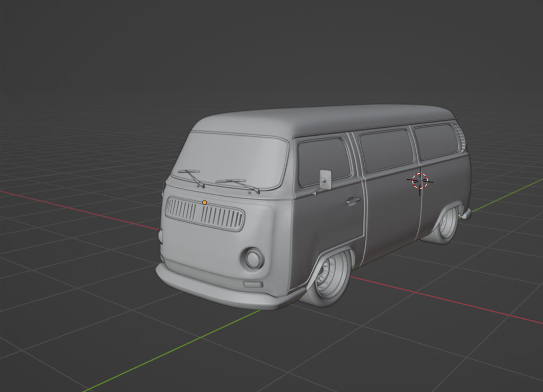
Task: Select the round front headlight
Action: (x=254, y=259)
